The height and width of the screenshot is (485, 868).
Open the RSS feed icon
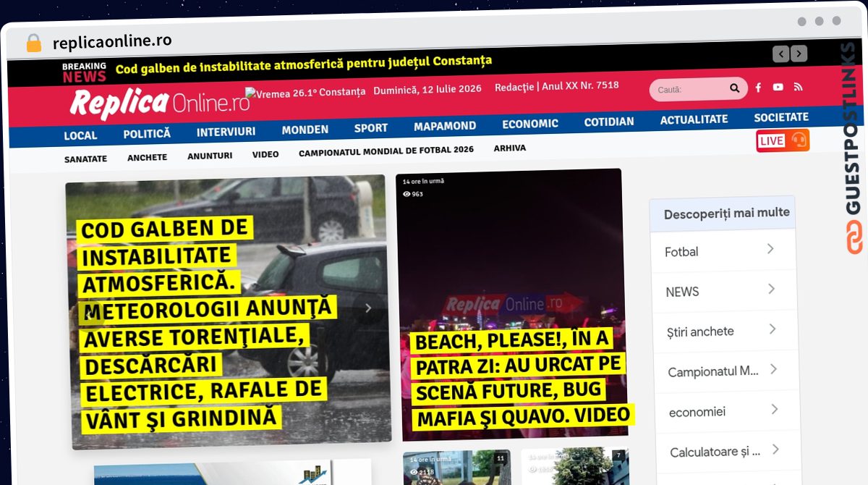pyautogui.click(x=798, y=87)
